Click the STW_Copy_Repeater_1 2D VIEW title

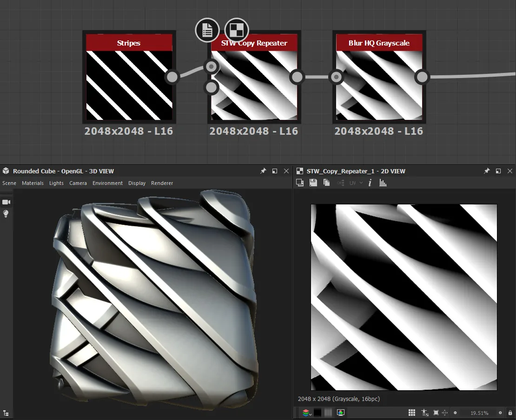coord(356,171)
